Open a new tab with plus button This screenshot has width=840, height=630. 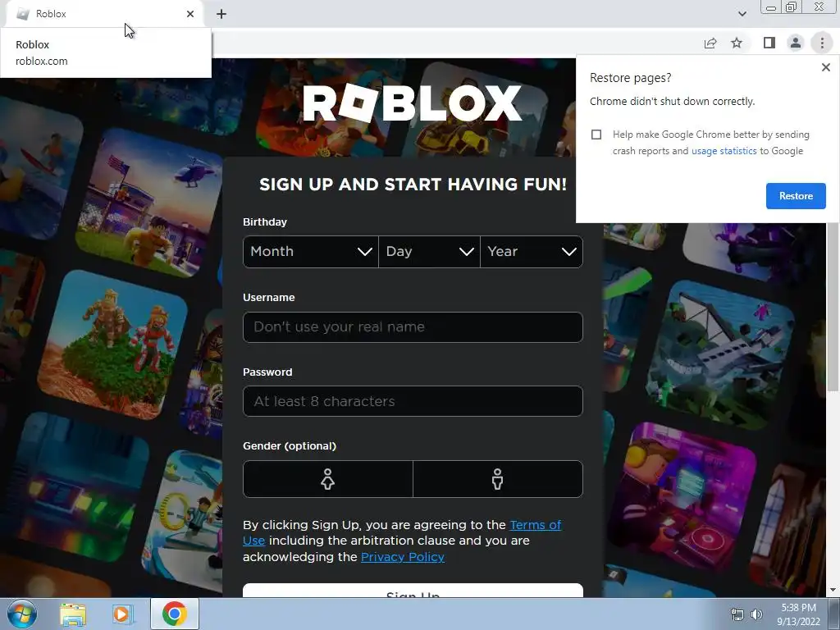221,14
